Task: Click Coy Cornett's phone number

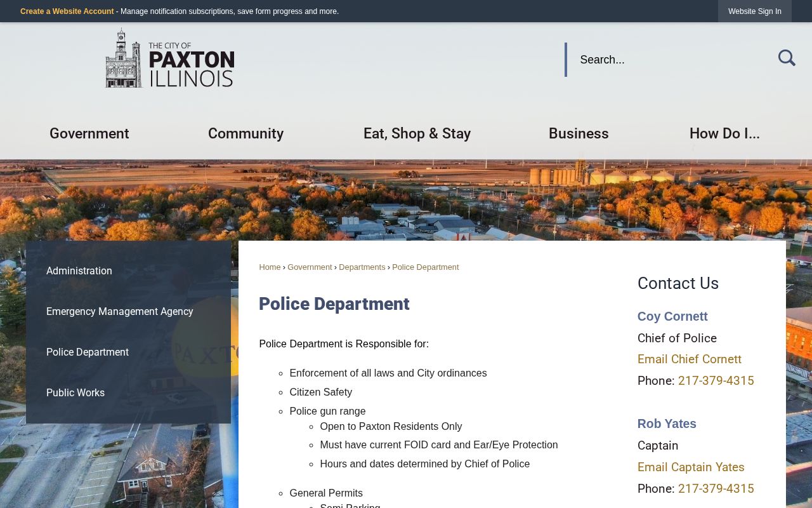Action: (716, 381)
